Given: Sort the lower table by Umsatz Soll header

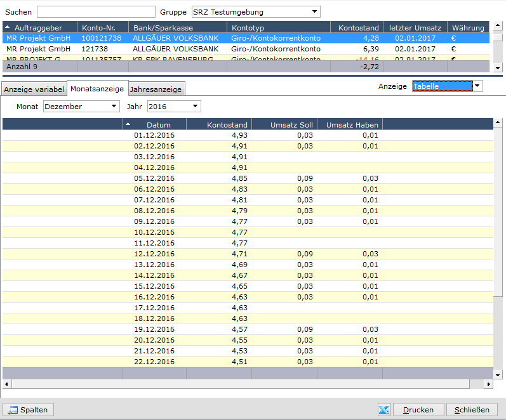Looking at the screenshot, I should 284,124.
